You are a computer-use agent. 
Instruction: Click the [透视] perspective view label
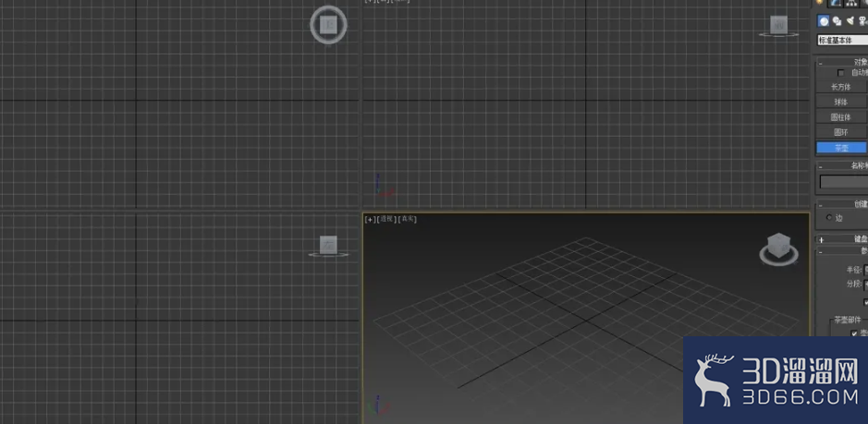386,219
